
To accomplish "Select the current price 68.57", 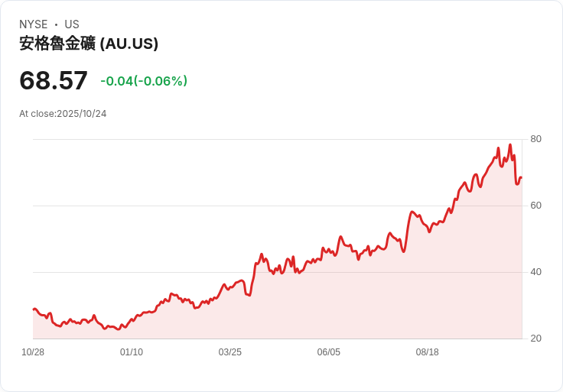I will (54, 80).
